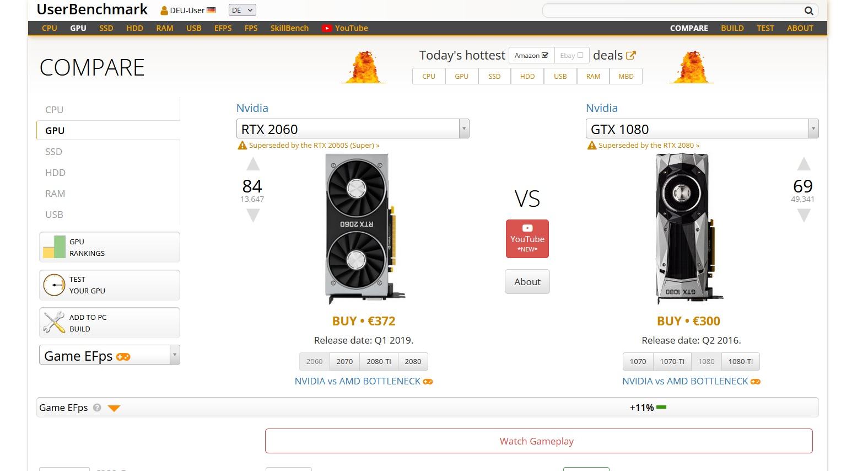Open ABOUT in the nav bar
The image size is (868, 471).
tap(800, 28)
